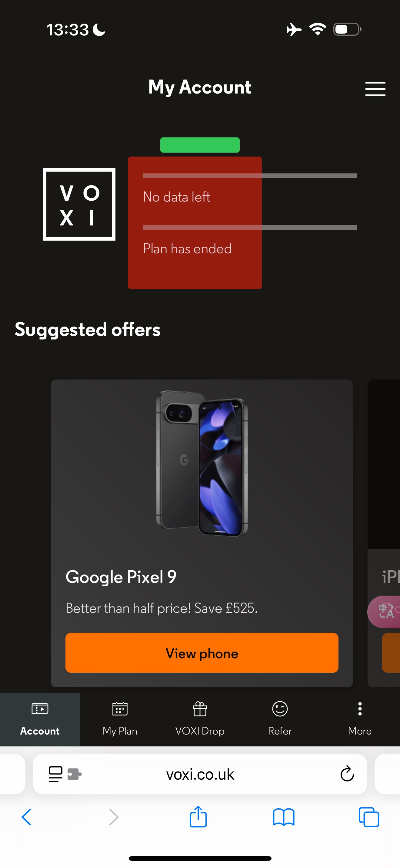This screenshot has width=400, height=868.
Task: Open the Account tab
Action: [40, 719]
